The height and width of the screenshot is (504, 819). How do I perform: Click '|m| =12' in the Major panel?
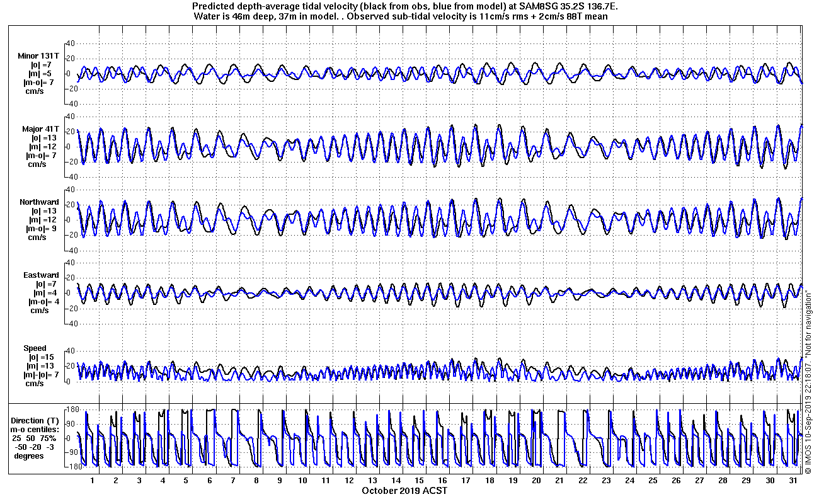(43, 147)
